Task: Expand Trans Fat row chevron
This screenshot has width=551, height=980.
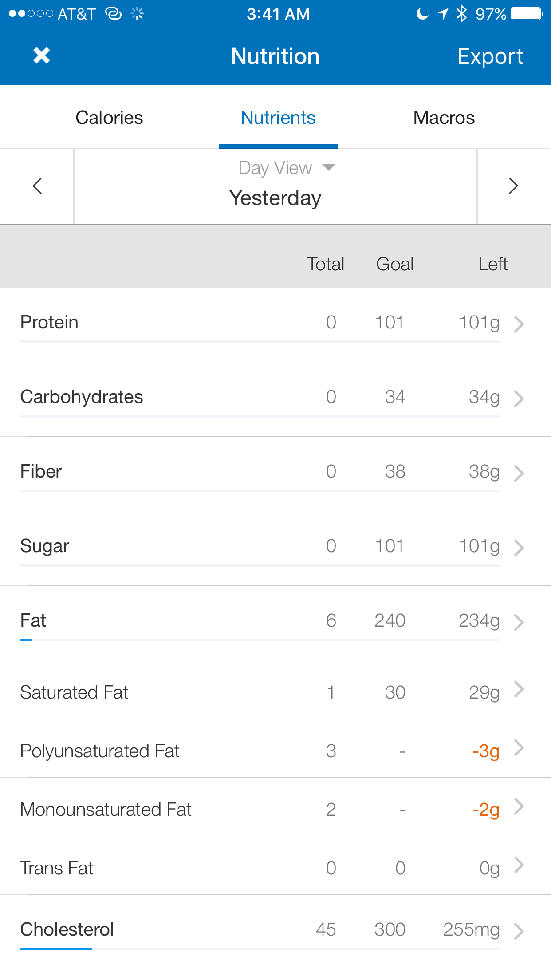Action: coord(519,865)
